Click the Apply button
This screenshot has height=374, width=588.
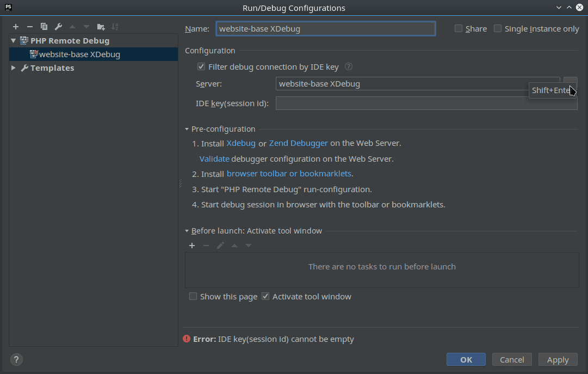[558, 359]
